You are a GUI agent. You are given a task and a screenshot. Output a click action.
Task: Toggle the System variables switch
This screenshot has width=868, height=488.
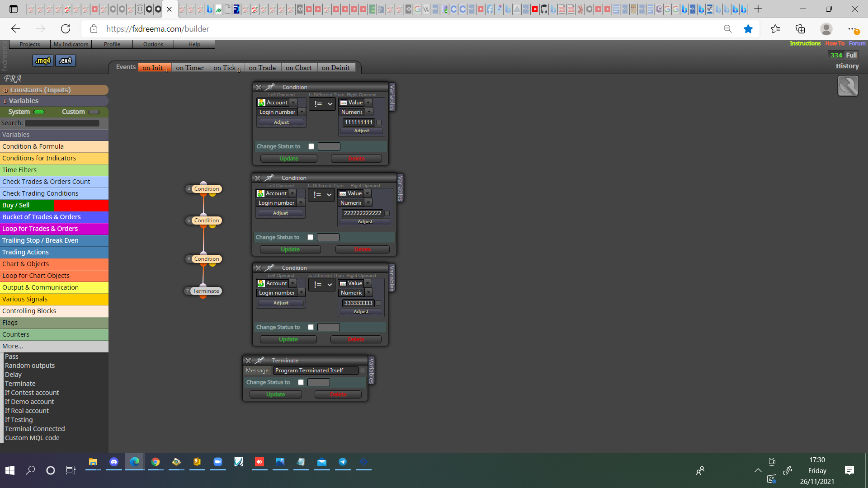(39, 112)
